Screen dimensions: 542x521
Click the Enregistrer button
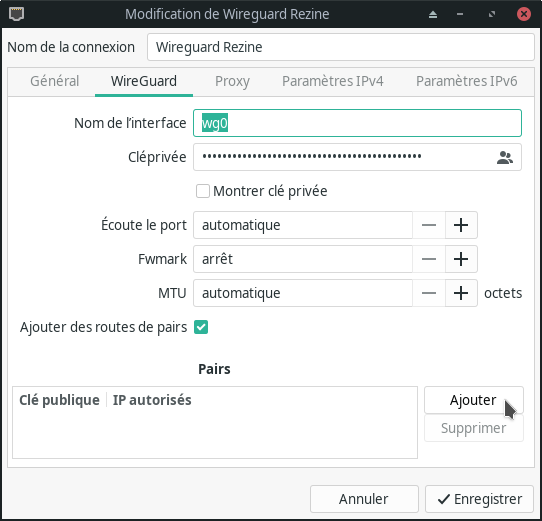pyautogui.click(x=479, y=499)
